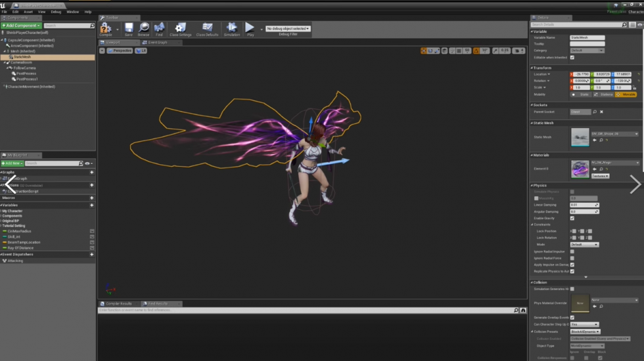
Task: Open Find in blueprint toolbar
Action: [159, 28]
